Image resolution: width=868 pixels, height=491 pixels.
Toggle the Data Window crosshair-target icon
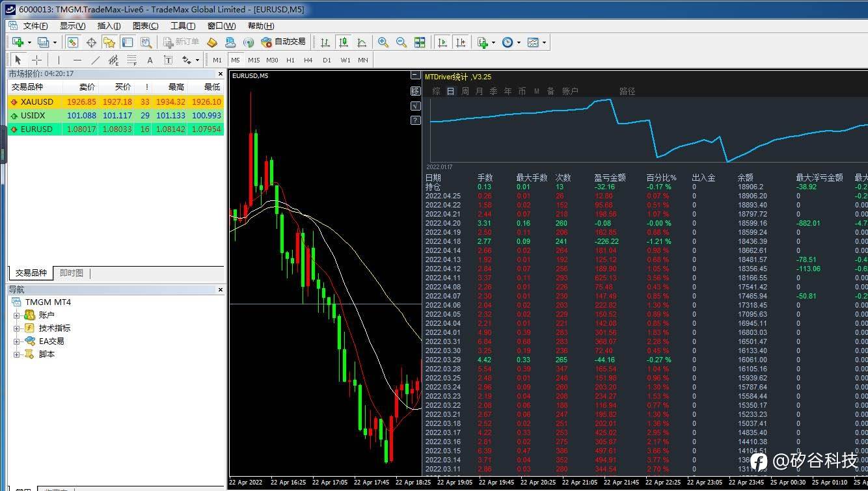pyautogui.click(x=91, y=42)
